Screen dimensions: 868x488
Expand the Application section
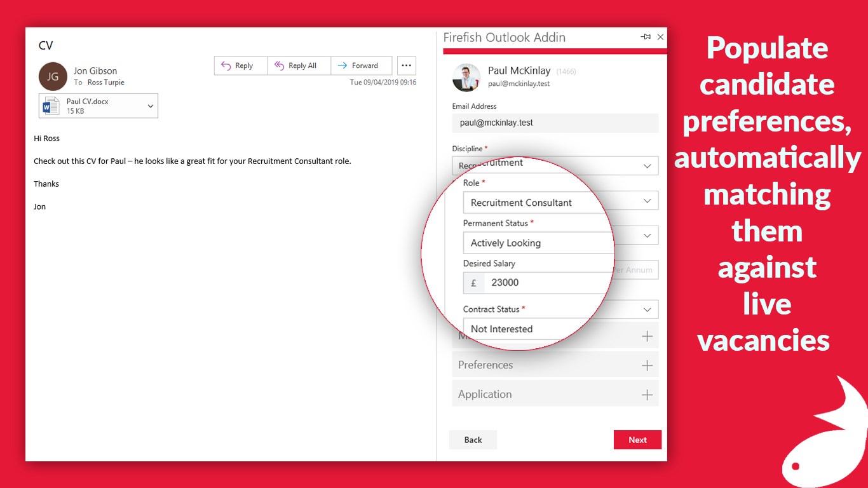647,394
